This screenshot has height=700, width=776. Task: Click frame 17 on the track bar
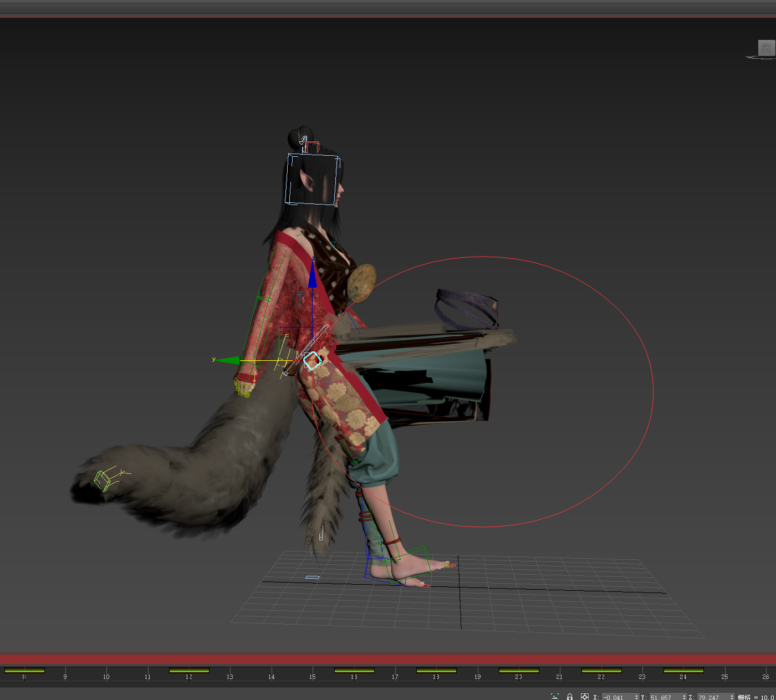395,677
